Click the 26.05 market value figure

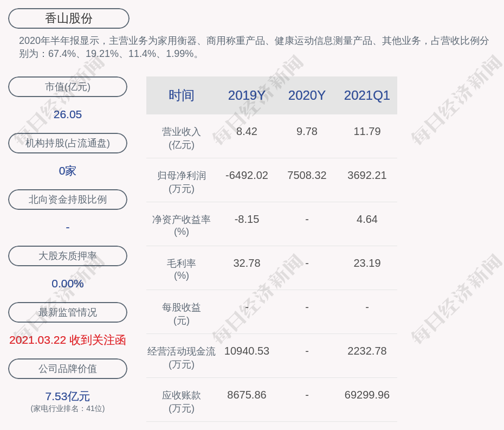tap(68, 114)
